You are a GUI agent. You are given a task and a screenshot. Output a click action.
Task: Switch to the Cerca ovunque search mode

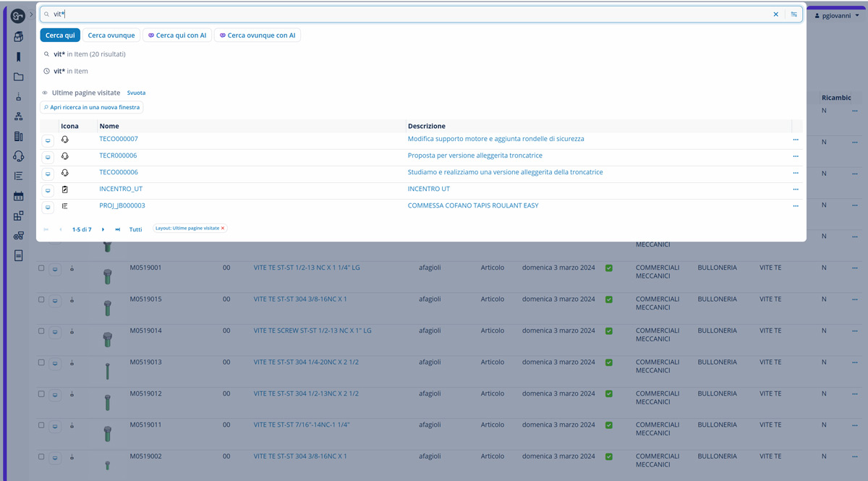111,35
